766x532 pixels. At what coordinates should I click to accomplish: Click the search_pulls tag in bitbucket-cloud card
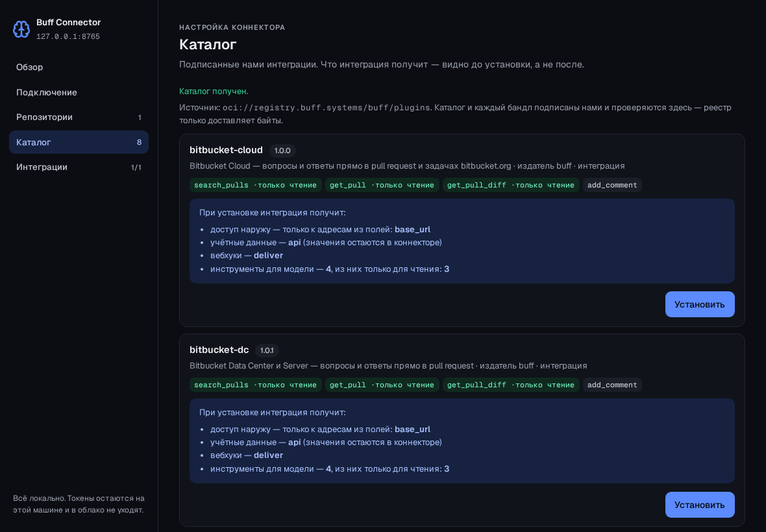(x=256, y=185)
